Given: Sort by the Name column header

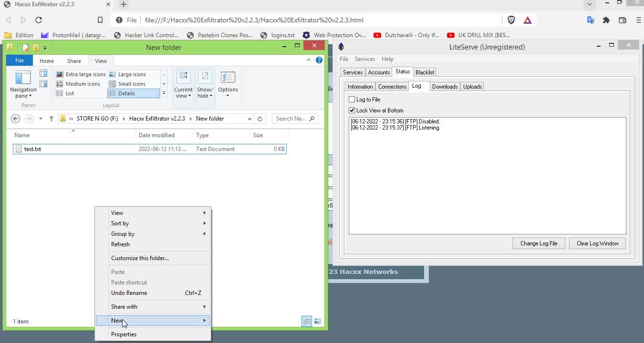Looking at the screenshot, I should coord(74,135).
